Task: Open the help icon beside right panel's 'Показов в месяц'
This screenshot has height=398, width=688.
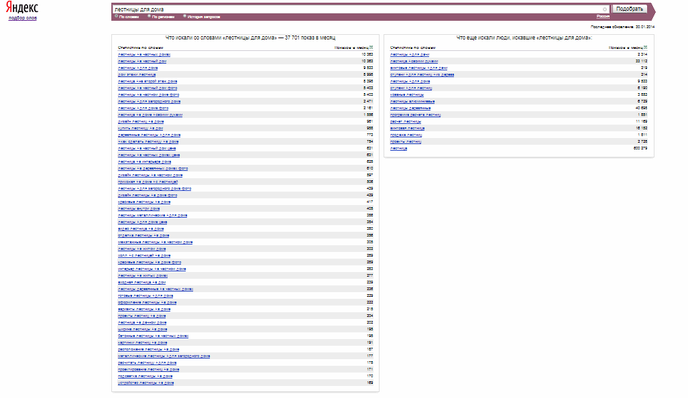Action: [x=645, y=47]
